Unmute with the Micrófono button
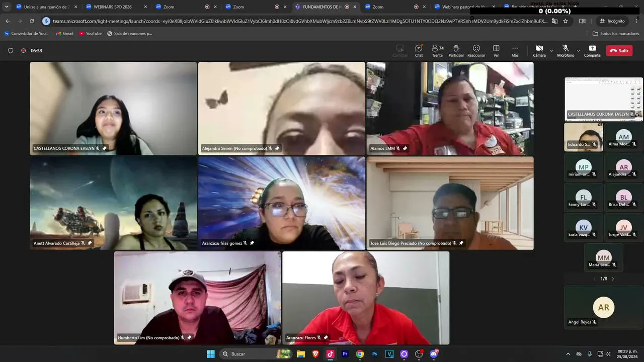The image size is (644, 362). click(566, 50)
